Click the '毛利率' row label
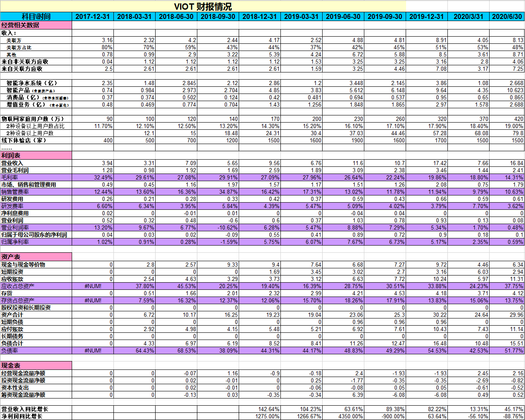The height and width of the screenshot is (420, 525). (10, 177)
